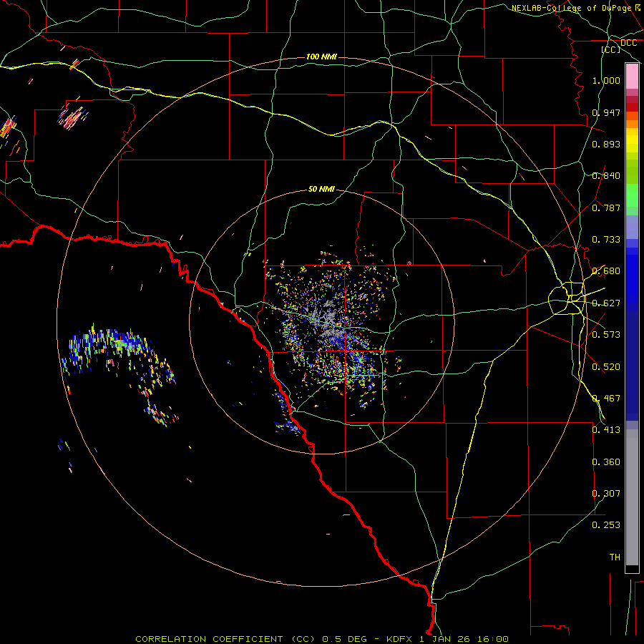Click the 0.680 color scale value
Viewport: 644px width, 644px height.
(606, 271)
